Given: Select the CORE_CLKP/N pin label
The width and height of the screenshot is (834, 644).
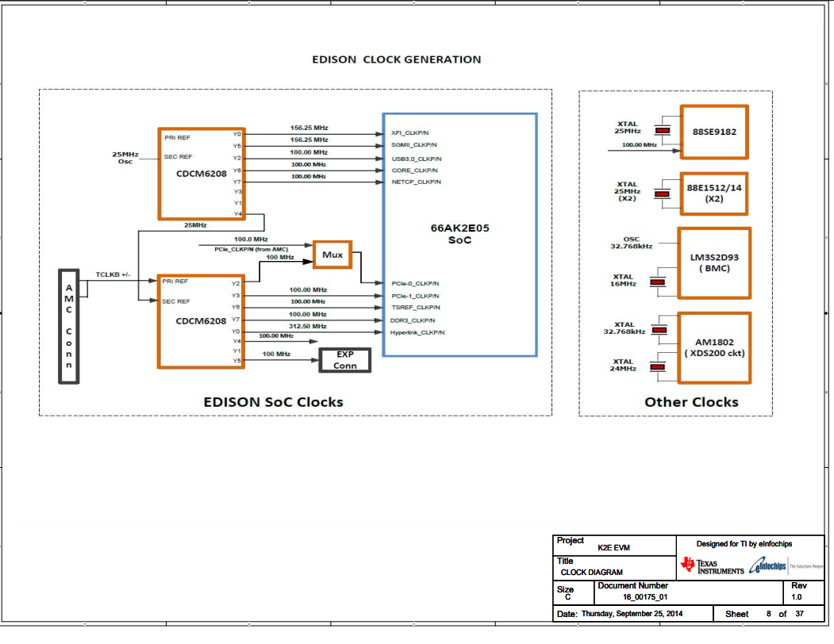Looking at the screenshot, I should 415,171.
